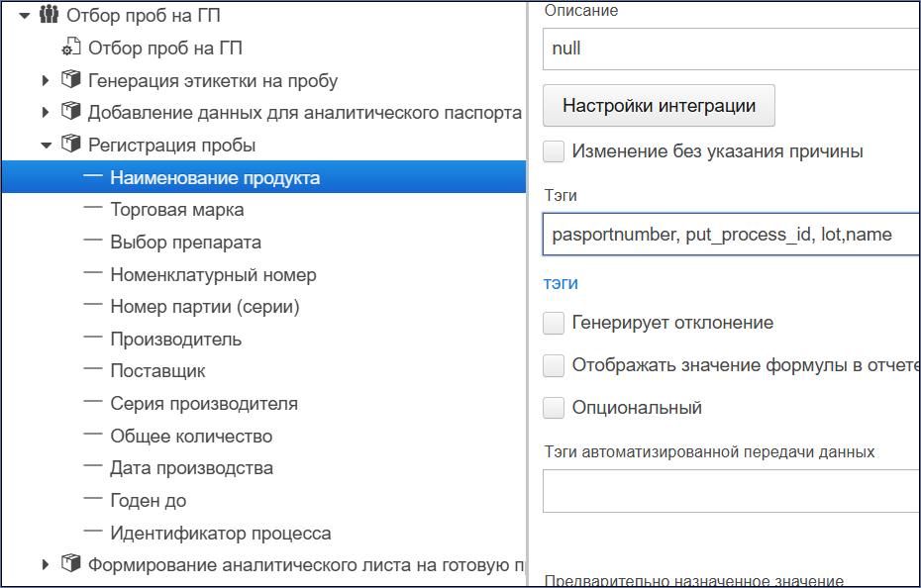Open the Настройки интеграции button

pyautogui.click(x=659, y=106)
